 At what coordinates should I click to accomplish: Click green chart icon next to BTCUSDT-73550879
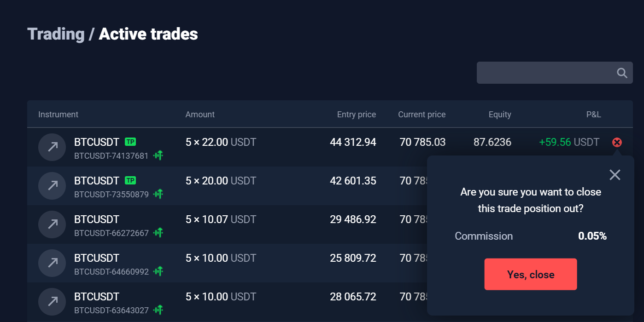[x=158, y=194]
